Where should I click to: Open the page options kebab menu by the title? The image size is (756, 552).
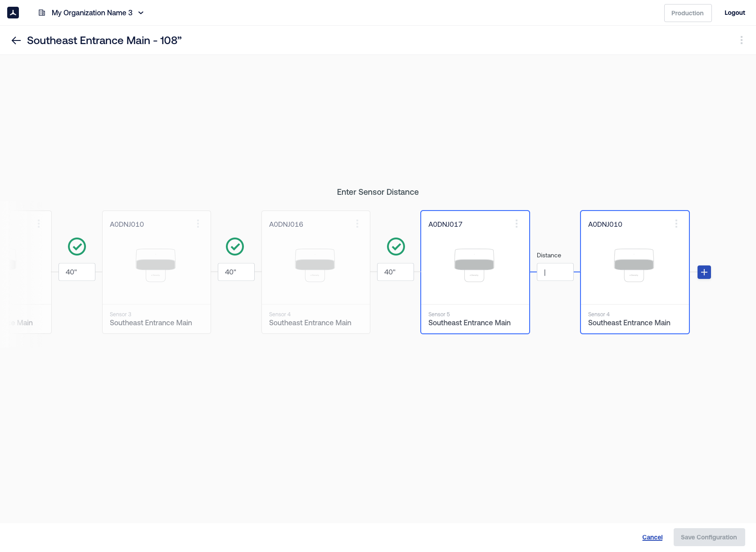click(x=741, y=40)
